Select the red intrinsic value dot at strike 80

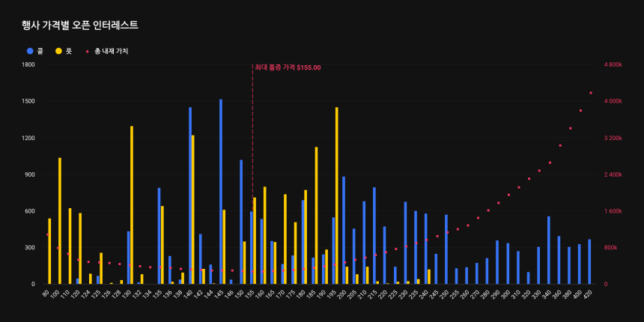47,234
